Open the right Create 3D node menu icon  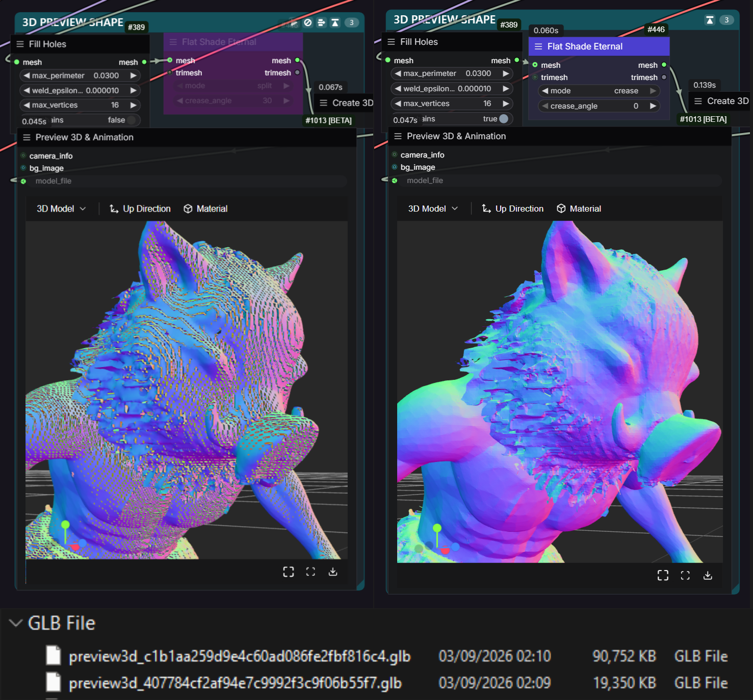[x=698, y=101]
